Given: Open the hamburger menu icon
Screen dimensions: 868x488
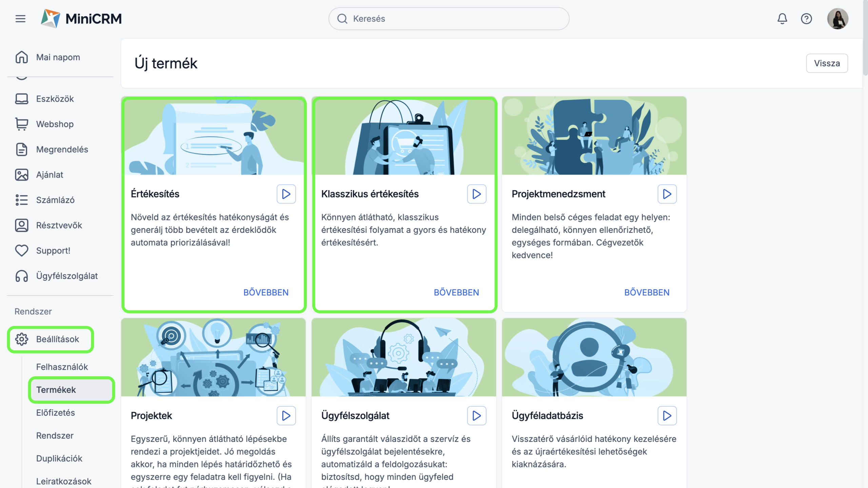Looking at the screenshot, I should click(x=20, y=19).
